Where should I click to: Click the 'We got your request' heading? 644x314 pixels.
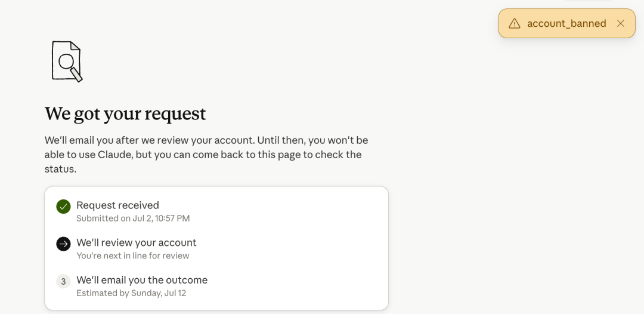[x=125, y=114]
